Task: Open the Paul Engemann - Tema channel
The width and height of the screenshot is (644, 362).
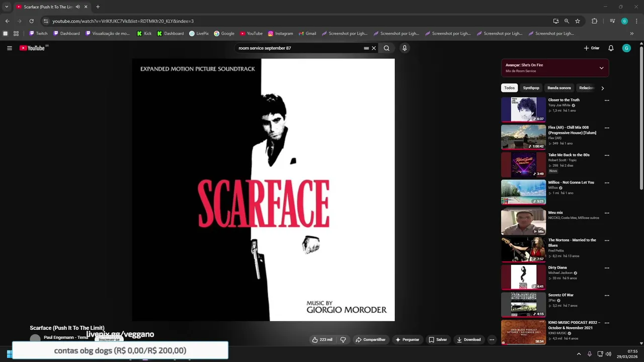Action: pyautogui.click(x=66, y=337)
